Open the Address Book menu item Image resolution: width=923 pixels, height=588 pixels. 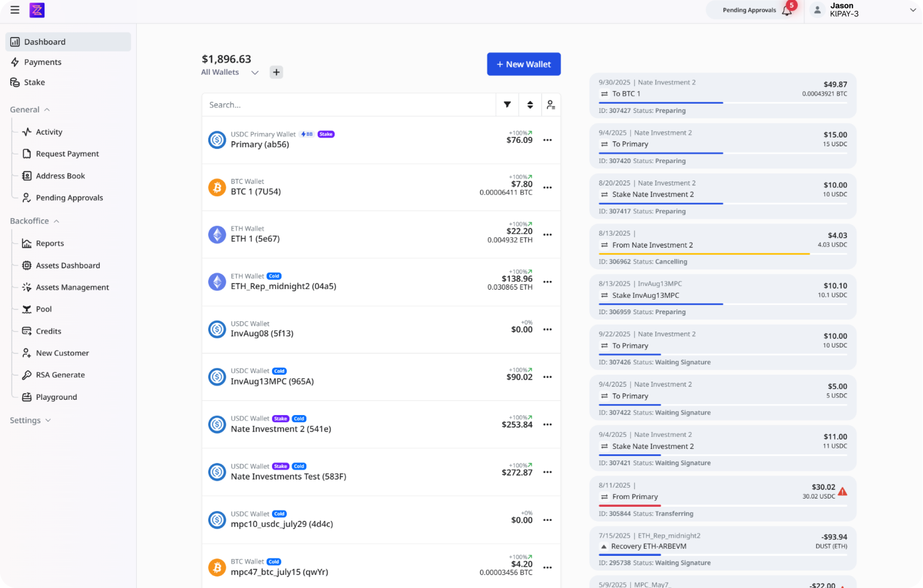tap(60, 176)
